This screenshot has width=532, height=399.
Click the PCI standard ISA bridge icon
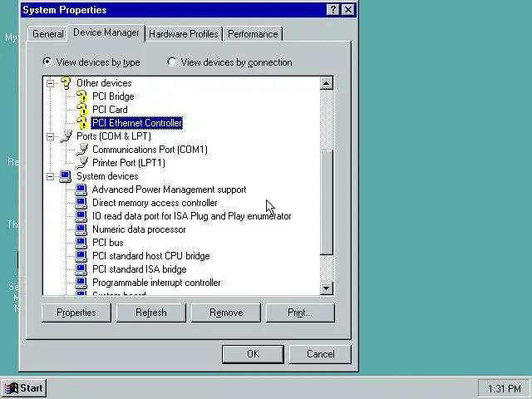81,269
